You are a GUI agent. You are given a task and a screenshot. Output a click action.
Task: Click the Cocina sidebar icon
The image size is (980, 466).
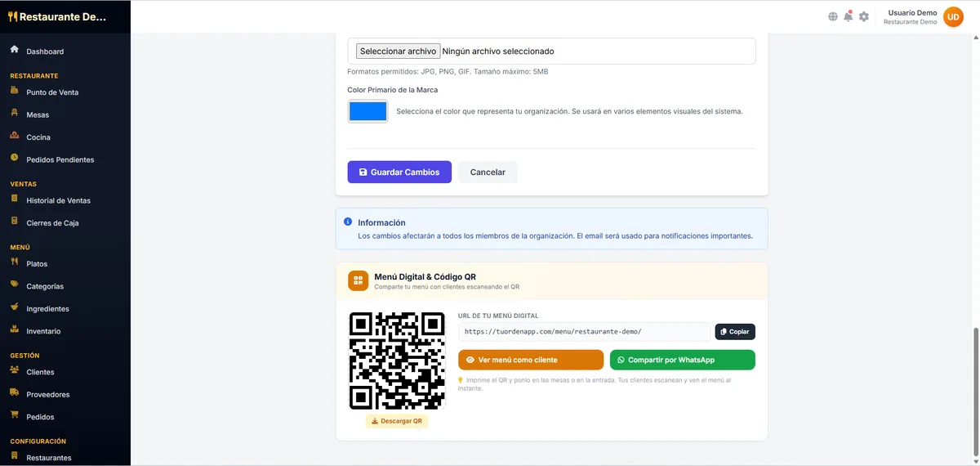pyautogui.click(x=15, y=136)
